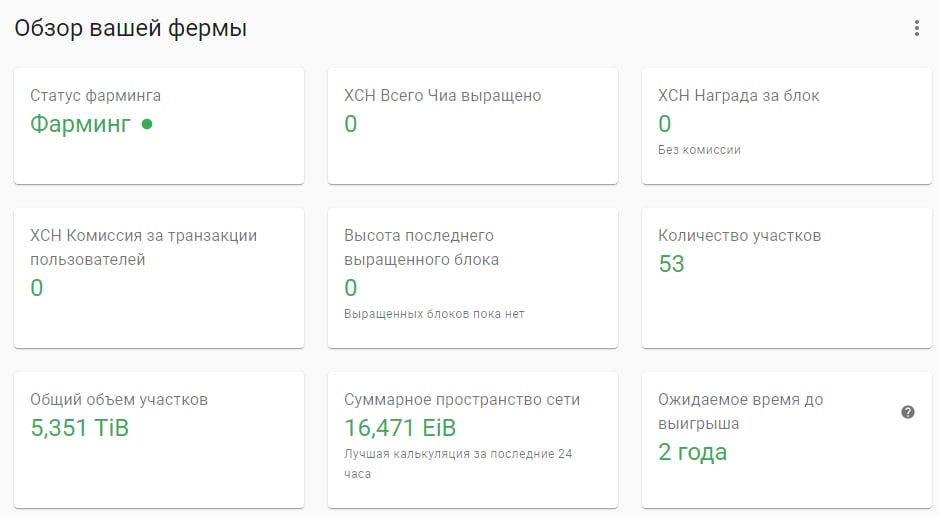Select the "Обзор вашей фермы" heading

coord(131,28)
